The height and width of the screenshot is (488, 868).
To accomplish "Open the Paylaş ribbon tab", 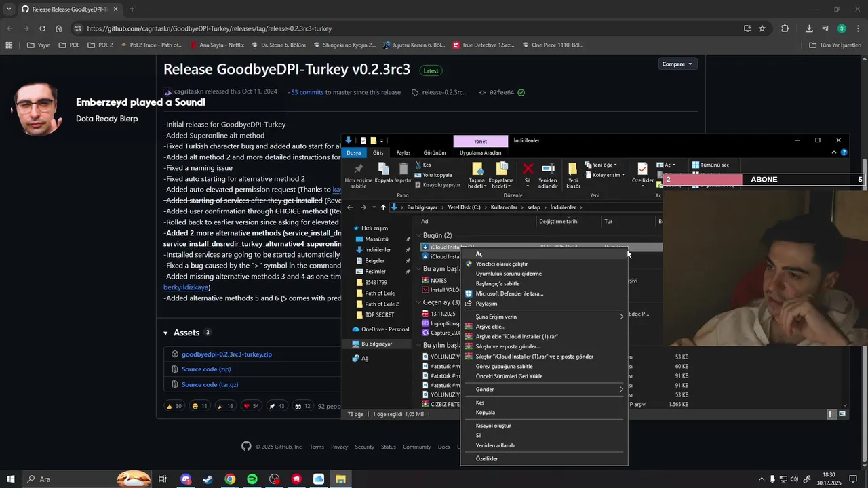I will point(403,152).
